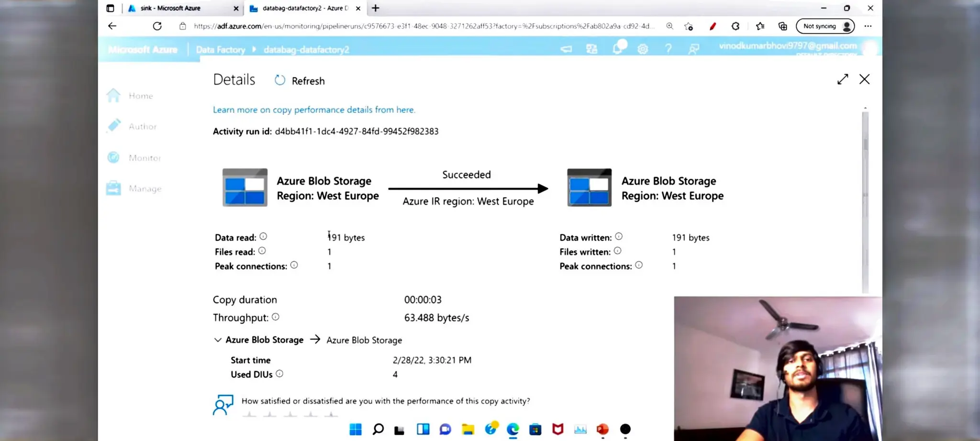Open Widgets from taskbar
The height and width of the screenshot is (441, 980).
tap(423, 429)
